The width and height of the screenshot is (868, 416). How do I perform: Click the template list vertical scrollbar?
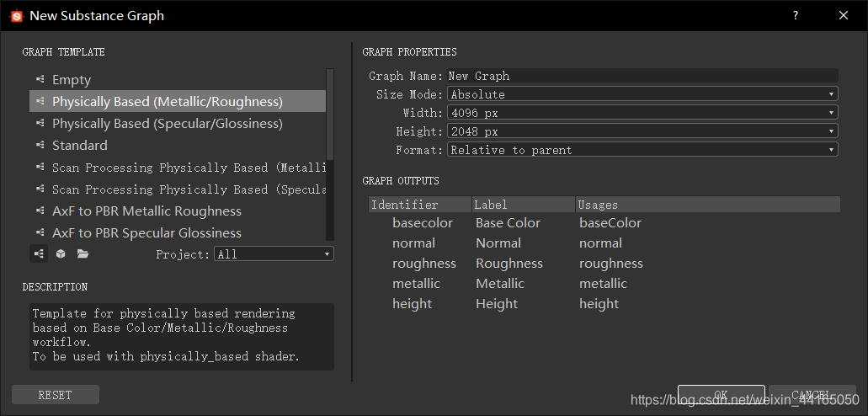(x=331, y=114)
